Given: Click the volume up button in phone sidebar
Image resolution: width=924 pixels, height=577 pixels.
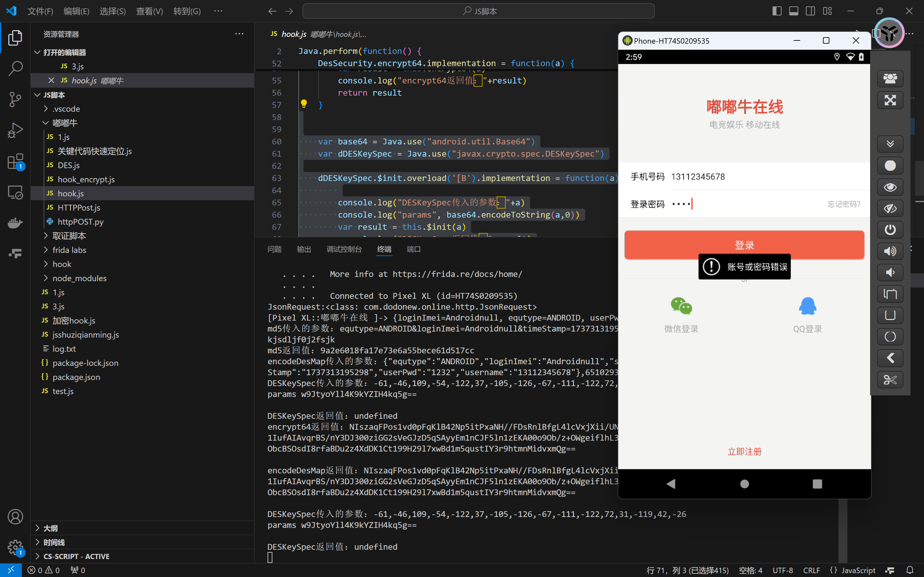Looking at the screenshot, I should point(890,251).
